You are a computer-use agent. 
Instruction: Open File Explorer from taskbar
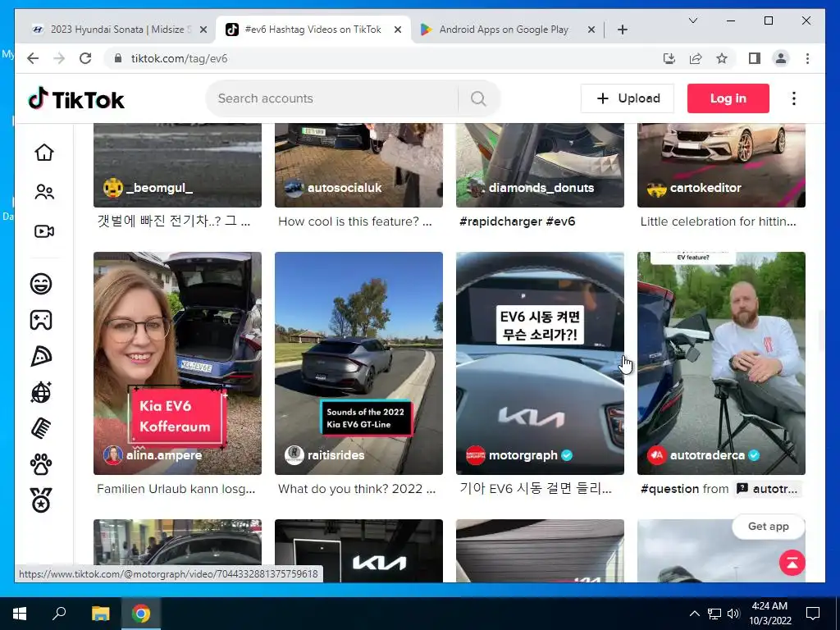click(100, 614)
